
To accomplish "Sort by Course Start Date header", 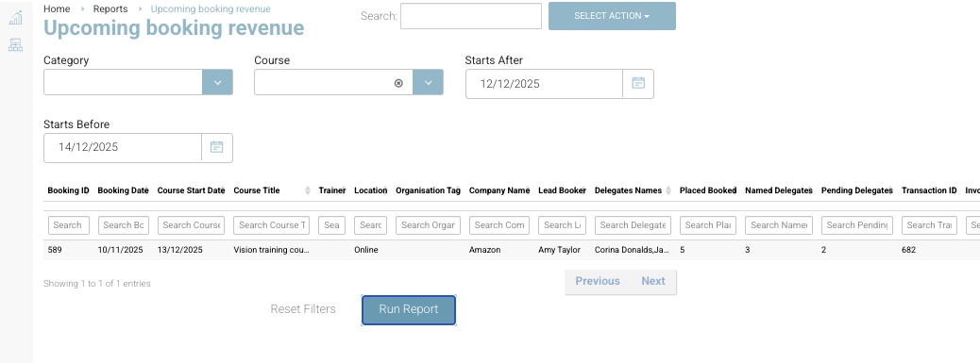I will click(191, 190).
